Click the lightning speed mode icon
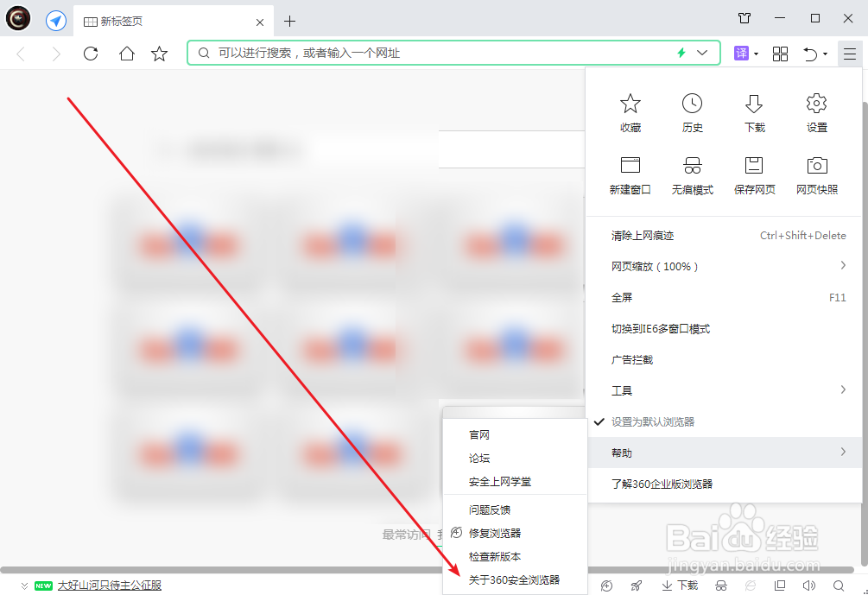The image size is (868, 595). tap(681, 53)
